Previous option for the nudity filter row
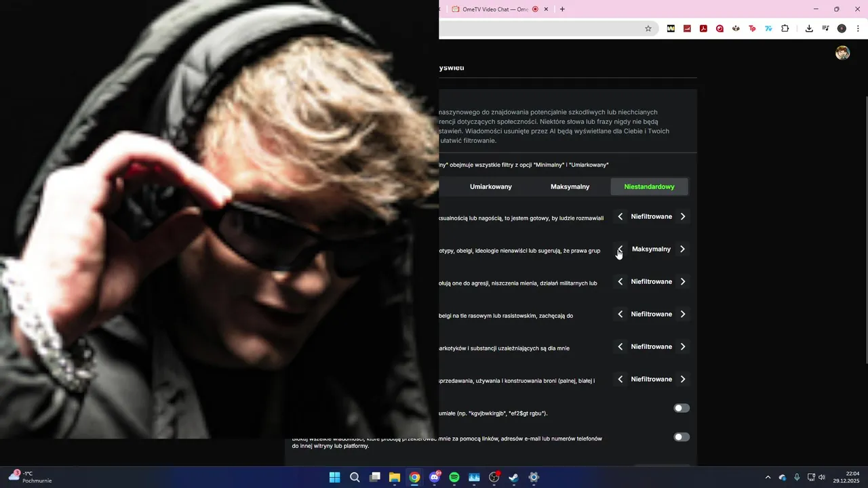The image size is (868, 488). click(x=620, y=216)
